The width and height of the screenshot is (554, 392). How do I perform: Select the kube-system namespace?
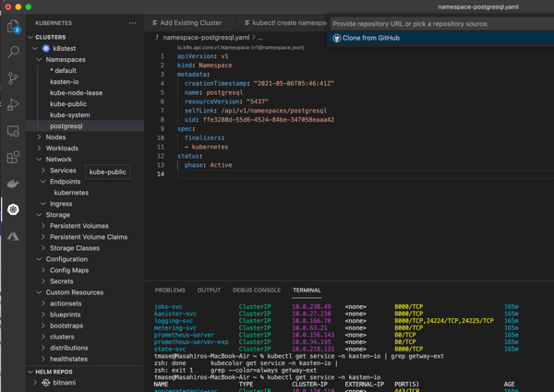point(70,115)
